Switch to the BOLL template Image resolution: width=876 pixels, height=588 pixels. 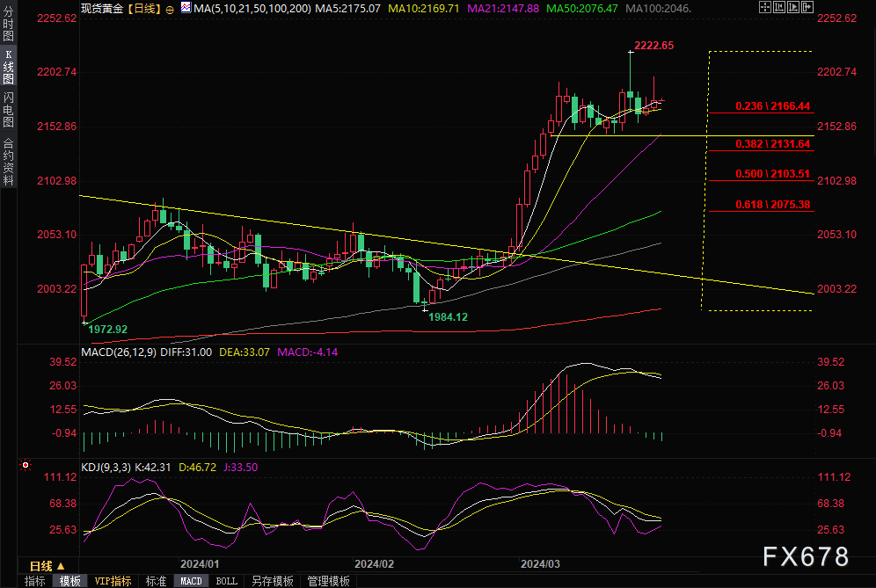click(x=226, y=581)
